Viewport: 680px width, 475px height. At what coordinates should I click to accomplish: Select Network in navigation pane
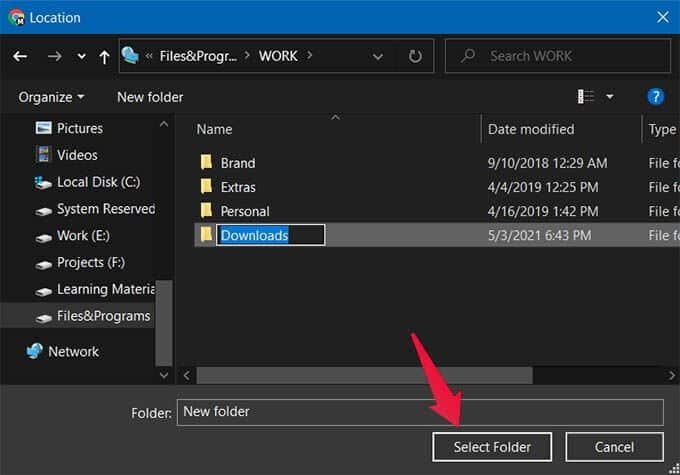73,352
